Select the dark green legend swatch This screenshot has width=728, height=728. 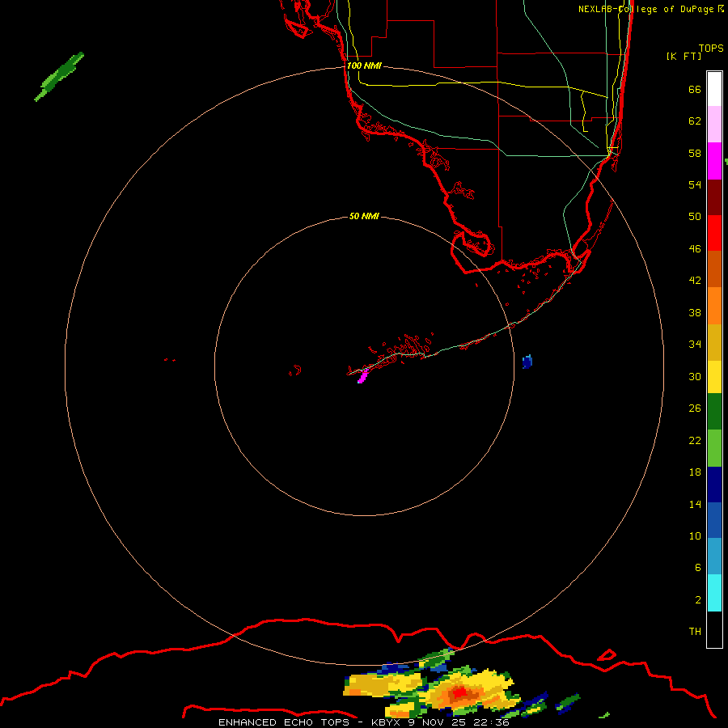click(x=714, y=412)
